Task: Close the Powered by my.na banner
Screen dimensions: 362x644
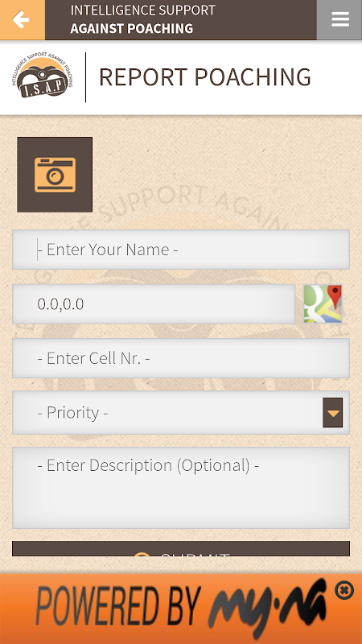Action: click(344, 591)
